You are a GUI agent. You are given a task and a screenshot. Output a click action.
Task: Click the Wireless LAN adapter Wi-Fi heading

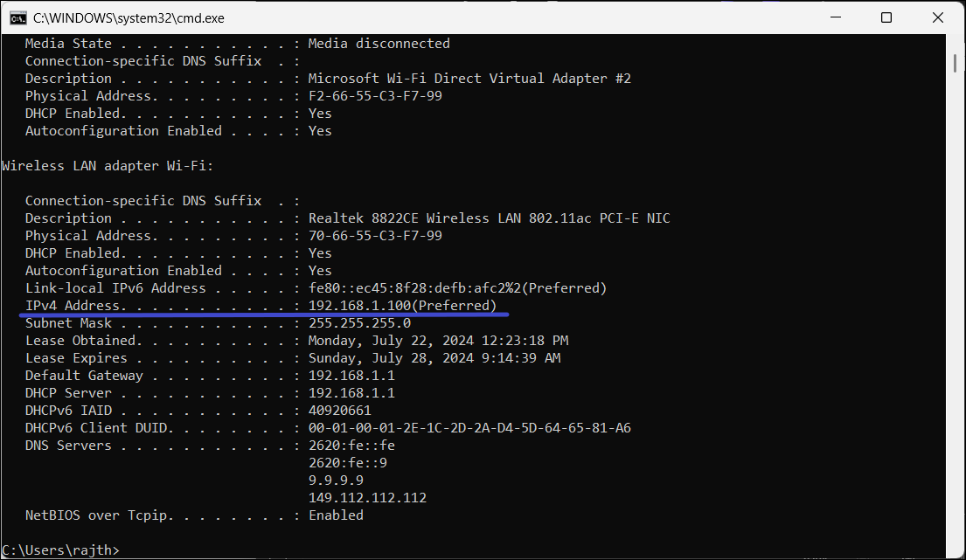tap(108, 166)
